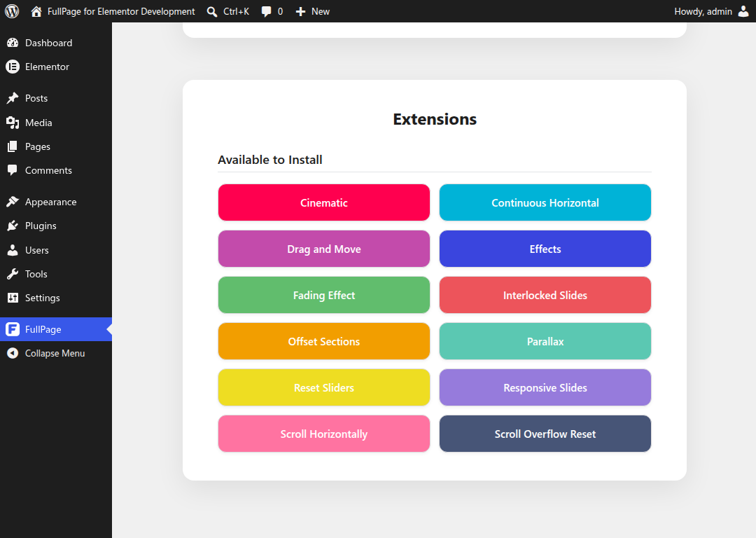Click the Dashboard gauge icon

point(13,43)
